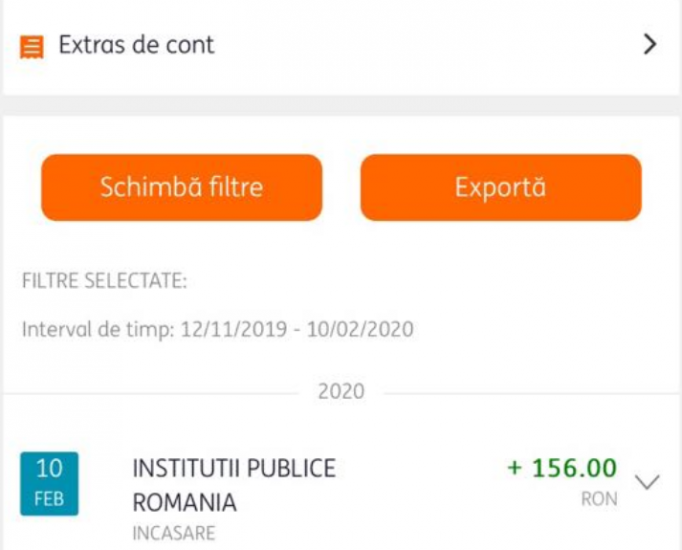Image resolution: width=682 pixels, height=550 pixels.
Task: Click the ROMANIA line of the transaction title
Action: pos(184,503)
